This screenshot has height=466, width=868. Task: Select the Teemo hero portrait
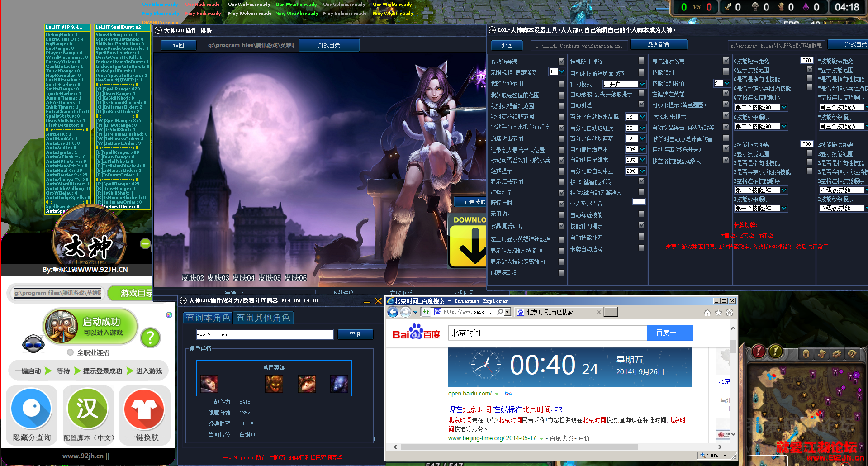point(307,384)
